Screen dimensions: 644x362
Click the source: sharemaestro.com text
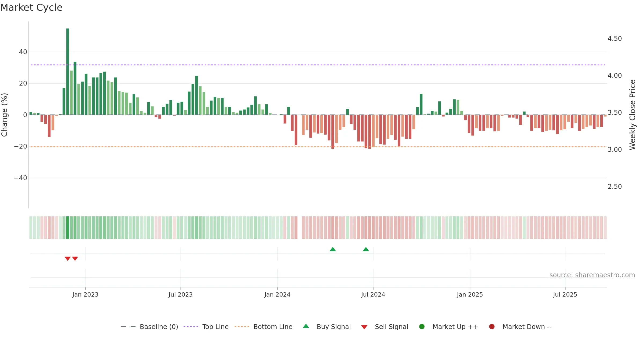592,275
